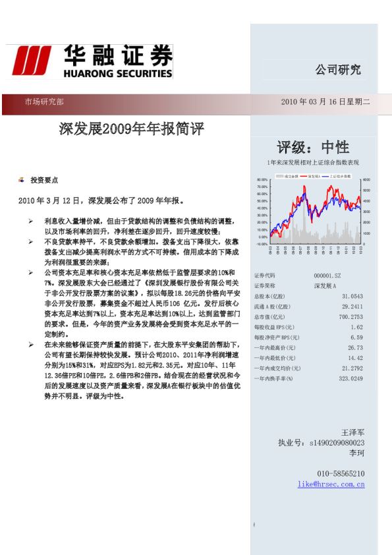Click the 公司研究 header box
392x555 pixels.
(314, 69)
